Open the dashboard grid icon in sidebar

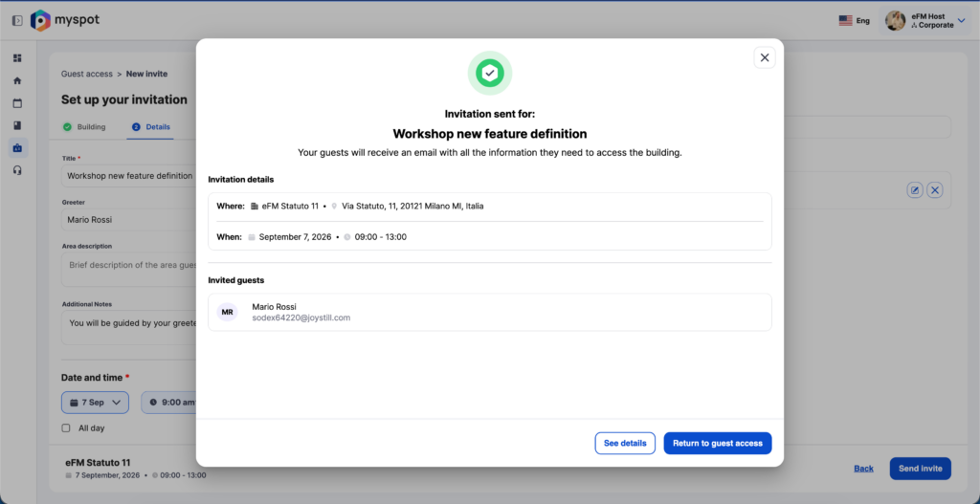pos(17,58)
